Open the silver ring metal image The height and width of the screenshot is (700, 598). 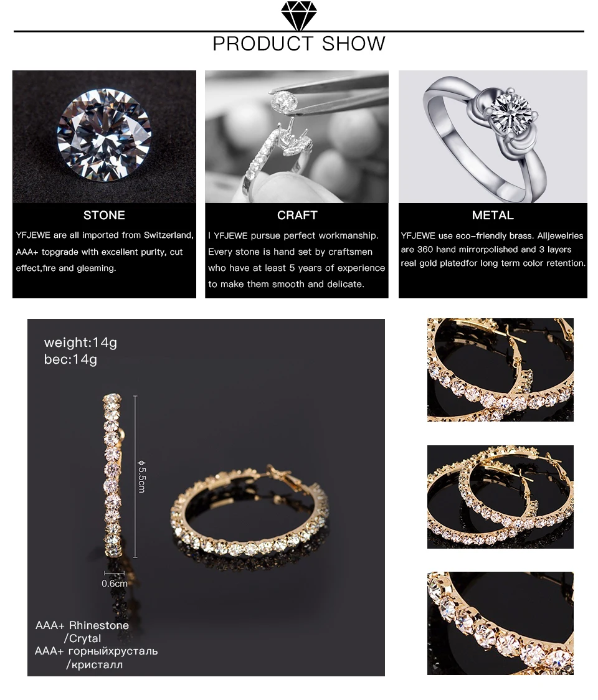pyautogui.click(x=493, y=136)
